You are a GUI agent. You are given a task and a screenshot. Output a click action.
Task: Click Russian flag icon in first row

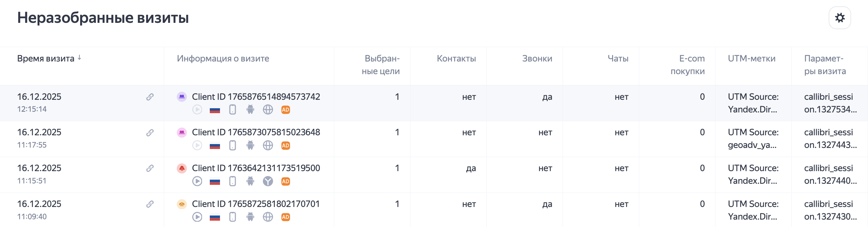click(x=215, y=110)
